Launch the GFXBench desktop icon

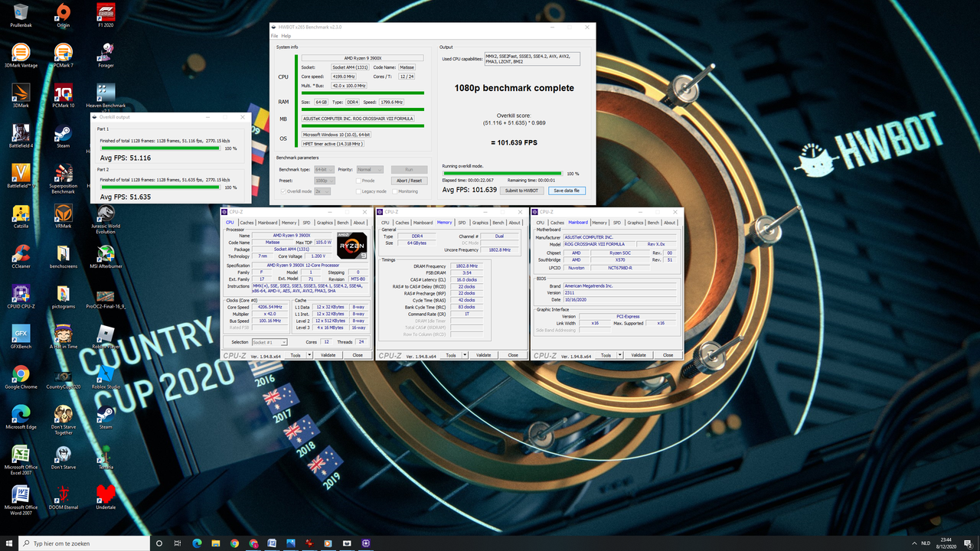21,337
